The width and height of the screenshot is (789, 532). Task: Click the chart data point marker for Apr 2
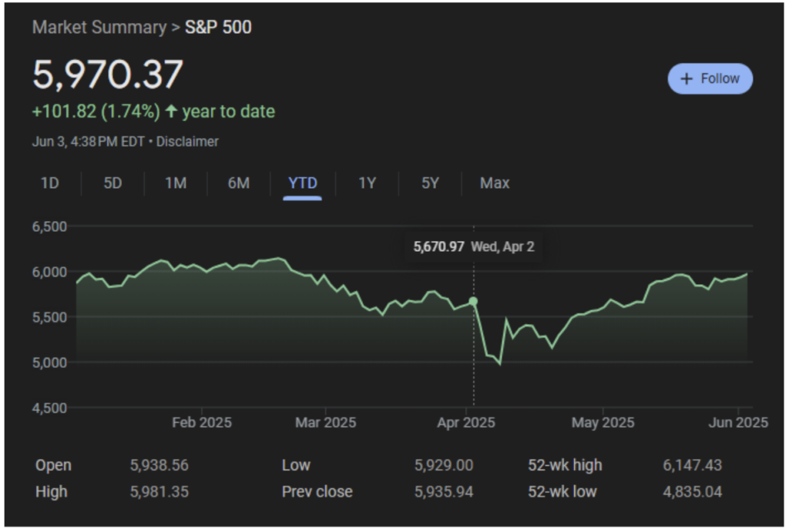[x=473, y=301]
